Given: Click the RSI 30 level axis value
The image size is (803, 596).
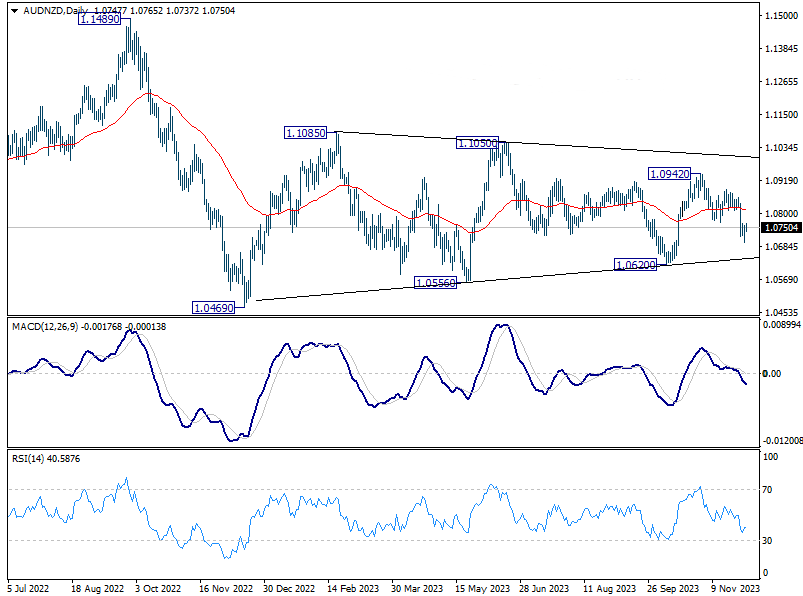Looking at the screenshot, I should click(769, 541).
